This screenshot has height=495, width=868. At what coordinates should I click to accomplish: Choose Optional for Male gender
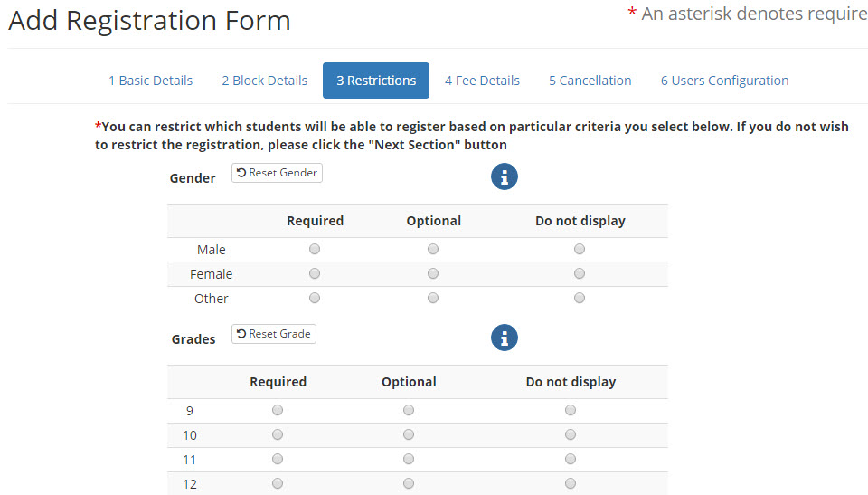pos(433,249)
